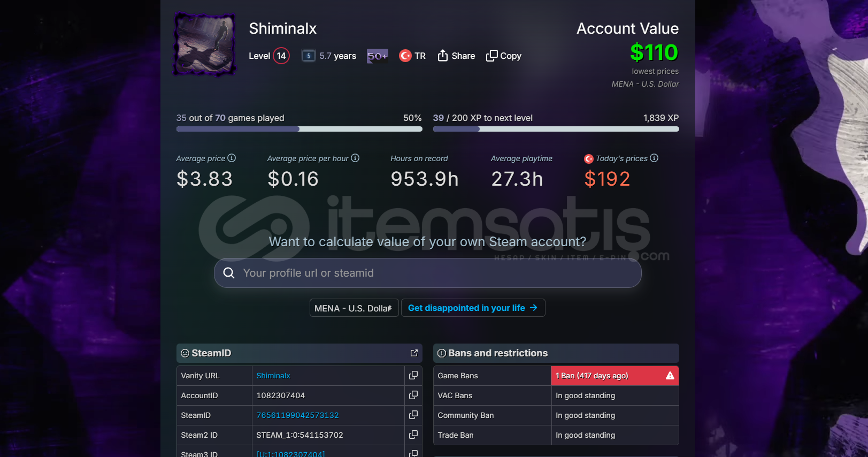Open the MENA - U.S. Dollar dropdown

coord(354,308)
